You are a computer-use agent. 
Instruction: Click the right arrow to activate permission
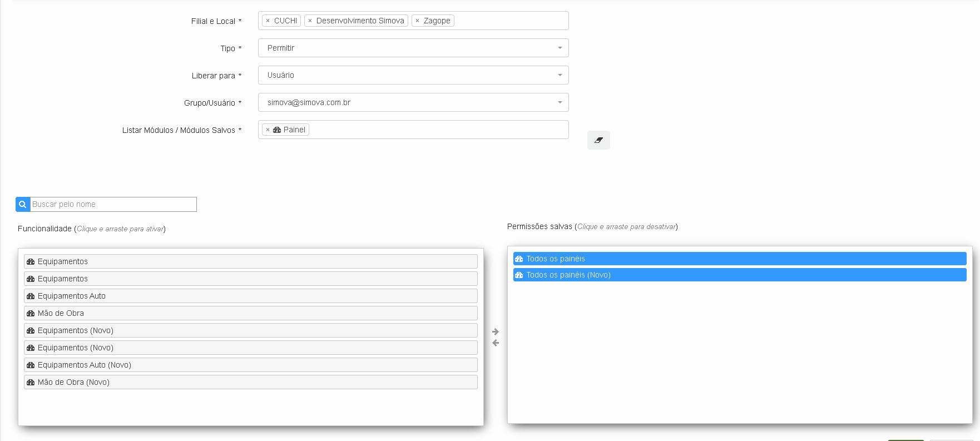(x=496, y=331)
